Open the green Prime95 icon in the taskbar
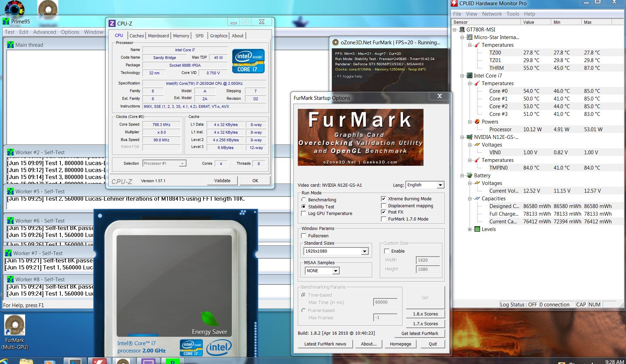Image resolution: width=626 pixels, height=364 pixels. point(173,361)
